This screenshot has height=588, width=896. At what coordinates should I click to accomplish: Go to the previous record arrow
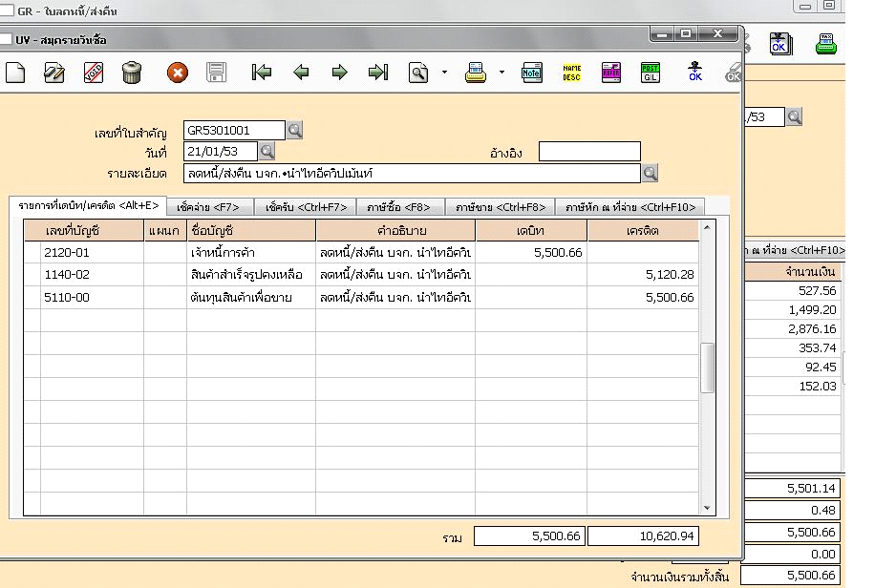pyautogui.click(x=301, y=73)
